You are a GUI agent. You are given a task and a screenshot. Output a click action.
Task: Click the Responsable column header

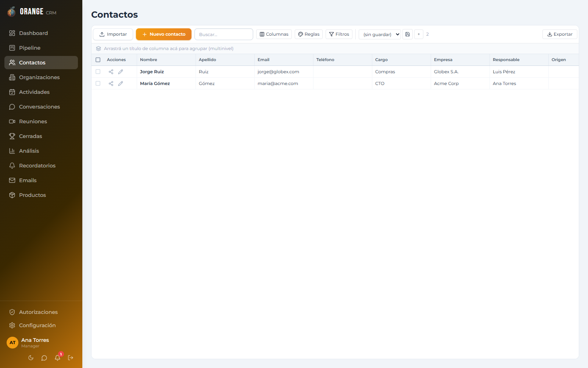point(519,60)
